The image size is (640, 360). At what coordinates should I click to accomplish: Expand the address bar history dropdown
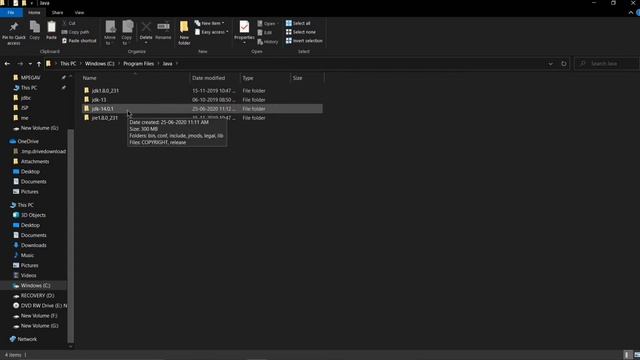tap(550, 64)
